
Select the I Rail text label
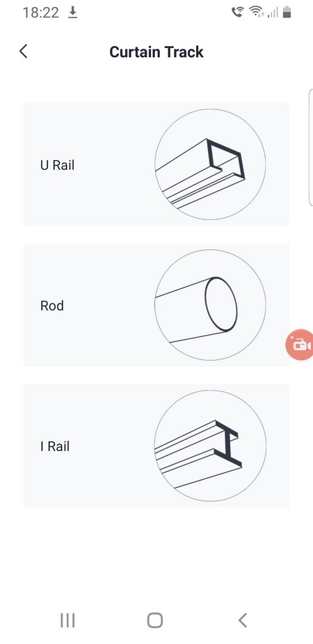click(x=55, y=446)
